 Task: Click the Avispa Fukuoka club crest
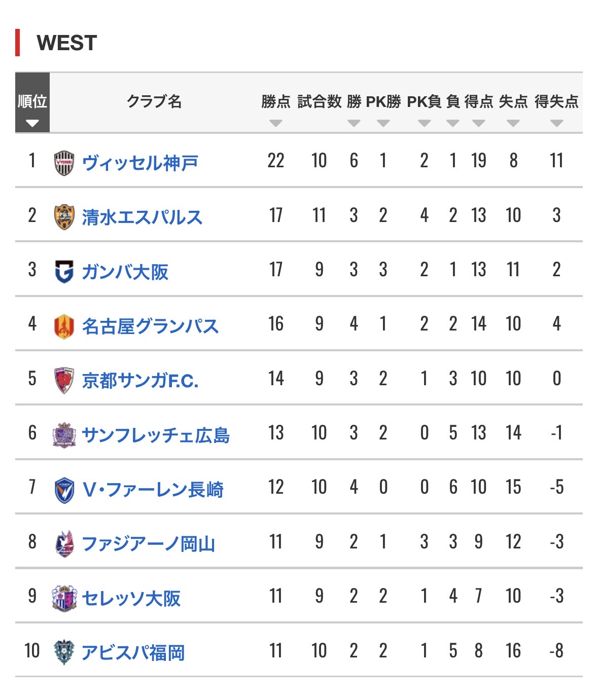point(64,652)
